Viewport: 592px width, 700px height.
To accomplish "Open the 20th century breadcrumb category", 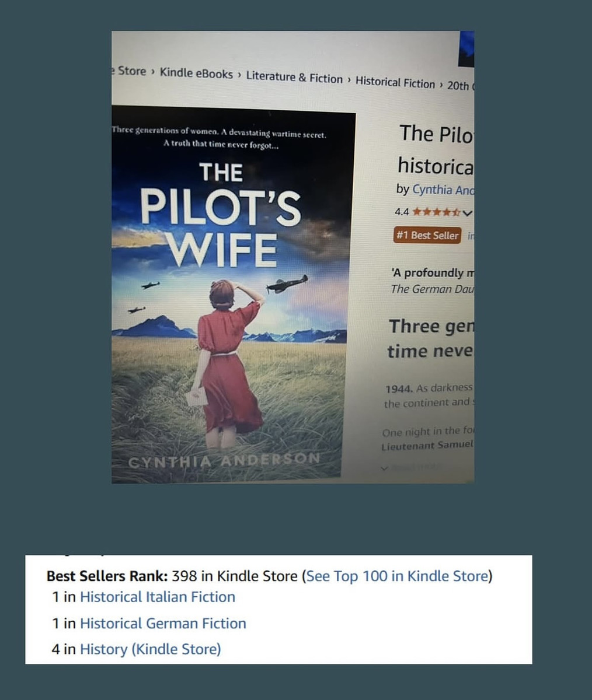I will click(x=460, y=86).
